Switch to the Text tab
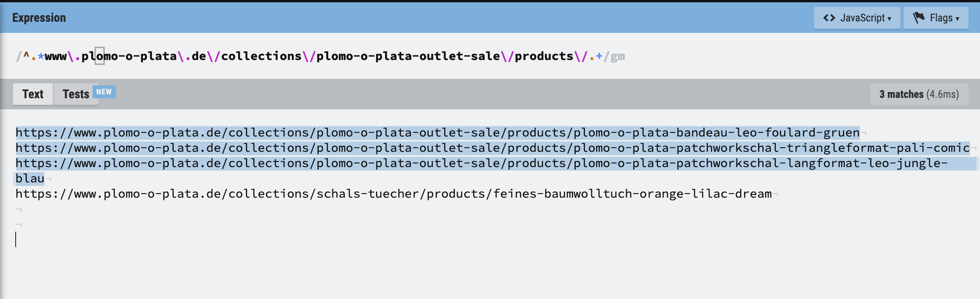This screenshot has height=299, width=980. click(33, 94)
